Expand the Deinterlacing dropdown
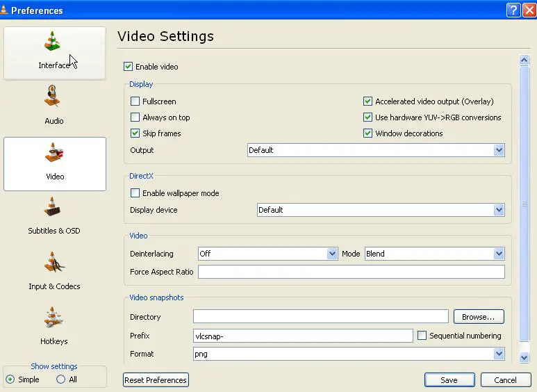The height and width of the screenshot is (392, 537). click(x=268, y=254)
